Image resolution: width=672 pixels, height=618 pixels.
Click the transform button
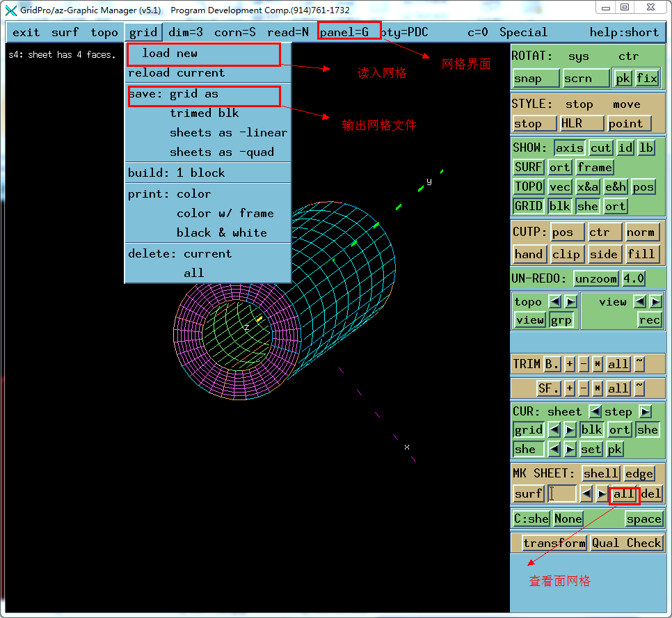[554, 543]
